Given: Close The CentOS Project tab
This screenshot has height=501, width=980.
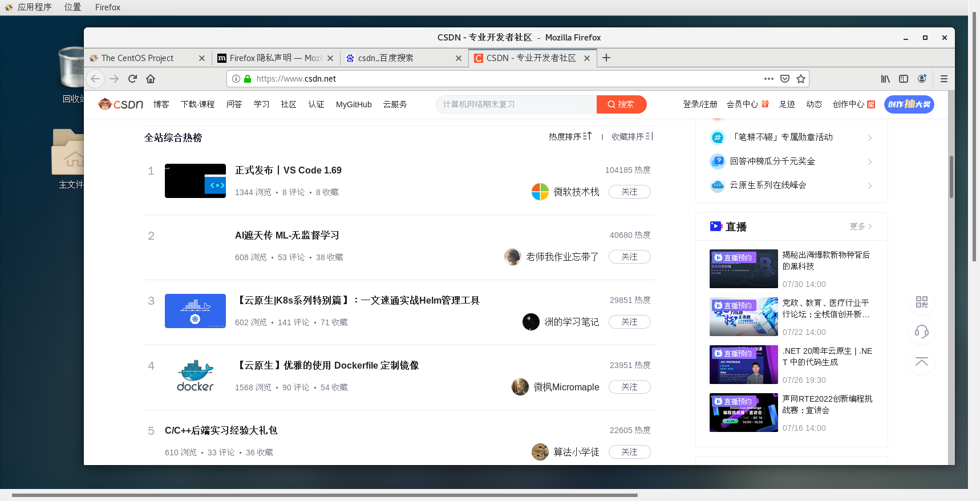Looking at the screenshot, I should click(202, 58).
